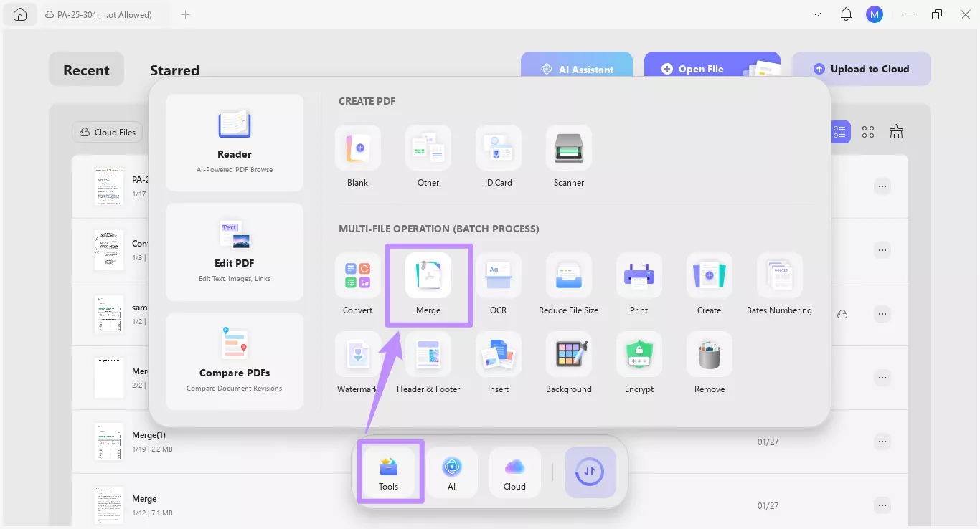Switch to the Recent tab
980x529 pixels.
tap(86, 69)
